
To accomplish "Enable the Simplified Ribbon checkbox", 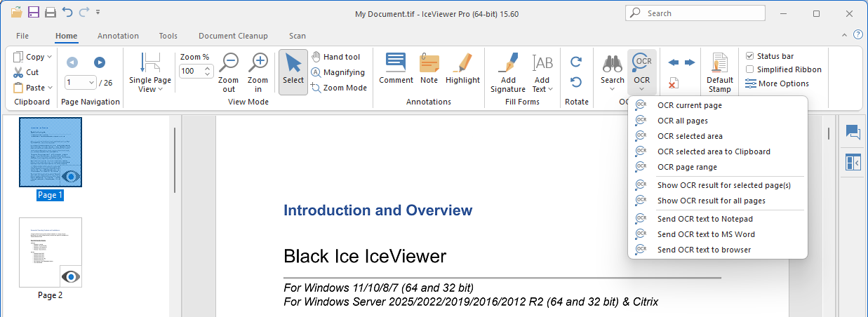I will pyautogui.click(x=750, y=69).
